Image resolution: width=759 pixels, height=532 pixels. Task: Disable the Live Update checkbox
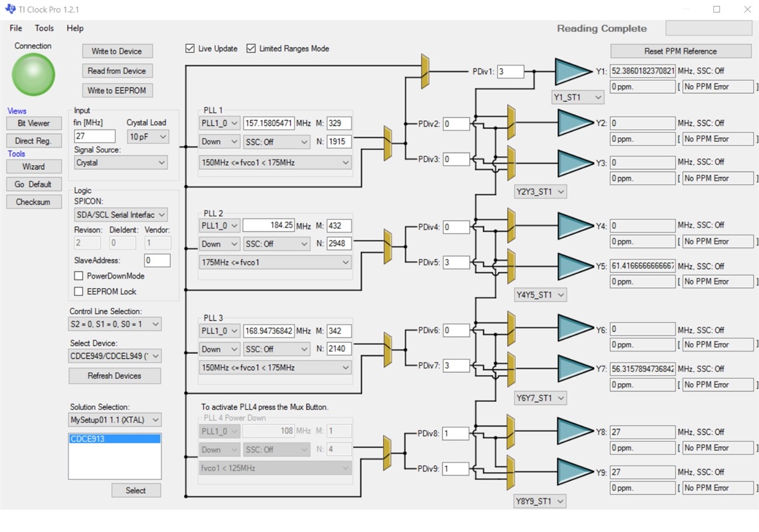click(x=190, y=48)
